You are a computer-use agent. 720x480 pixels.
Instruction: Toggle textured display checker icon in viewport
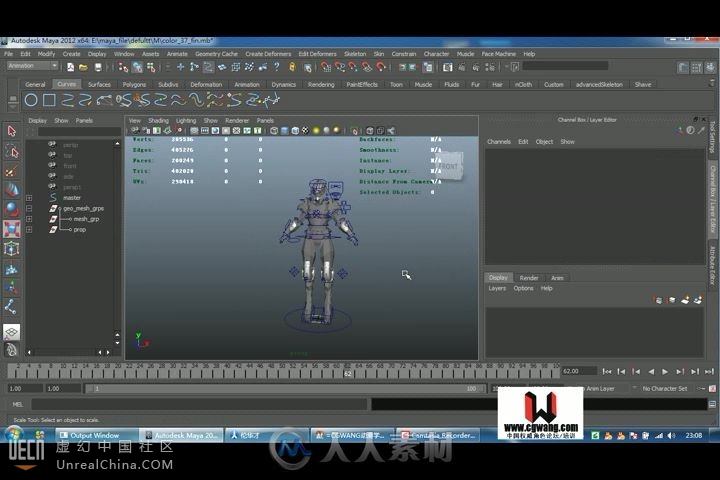[x=305, y=131]
